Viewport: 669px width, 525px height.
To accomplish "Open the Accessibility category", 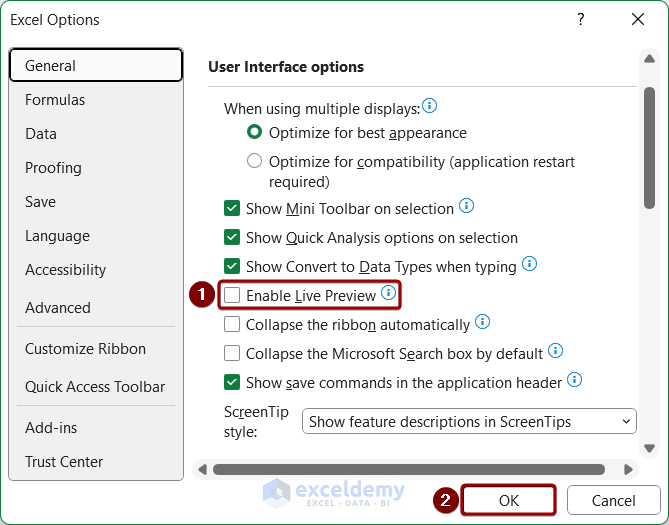I will 96,270.
